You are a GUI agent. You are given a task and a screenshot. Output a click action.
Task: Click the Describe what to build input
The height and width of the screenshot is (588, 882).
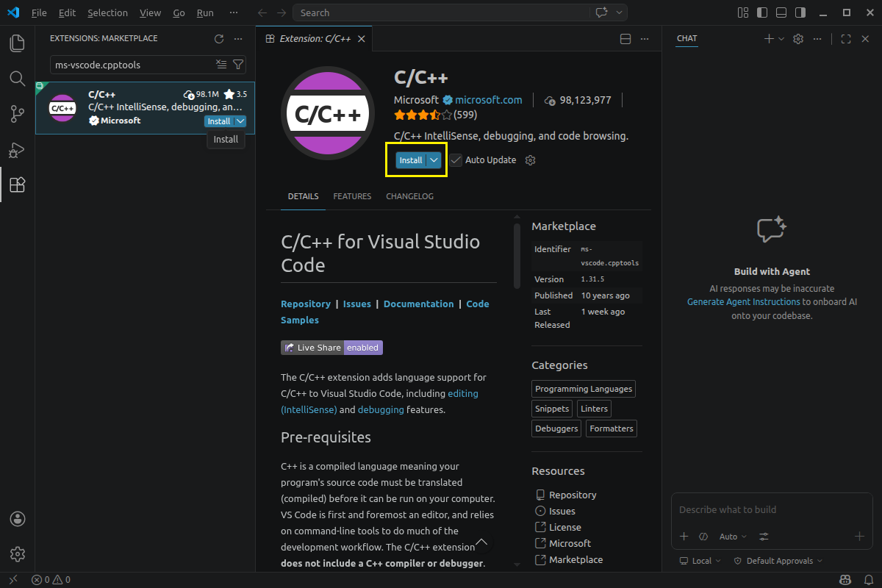[x=772, y=509]
